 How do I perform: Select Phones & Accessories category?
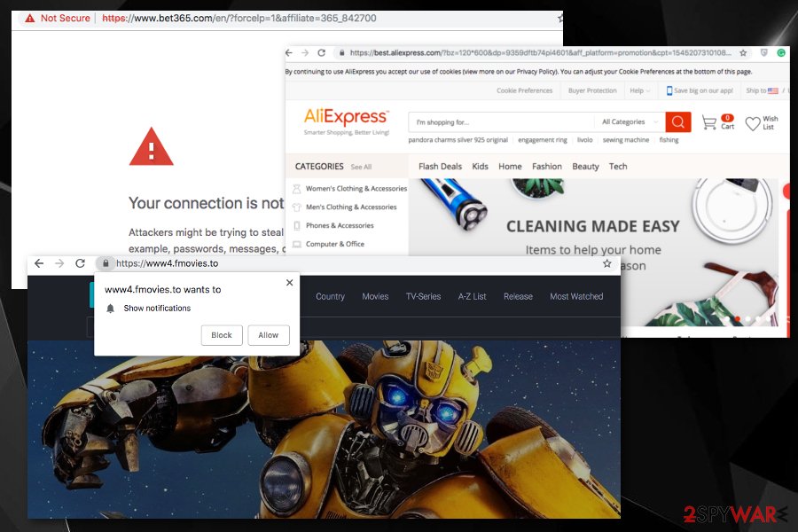[333, 225]
